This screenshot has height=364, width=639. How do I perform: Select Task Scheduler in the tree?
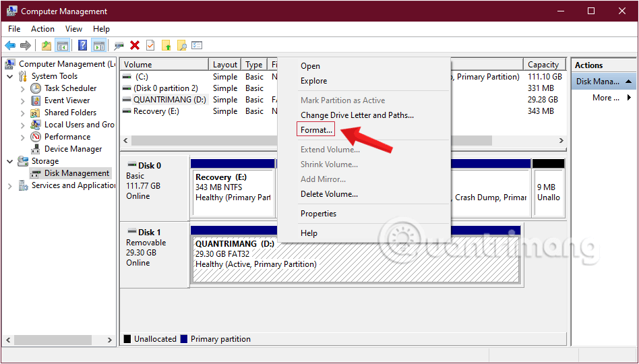(71, 88)
